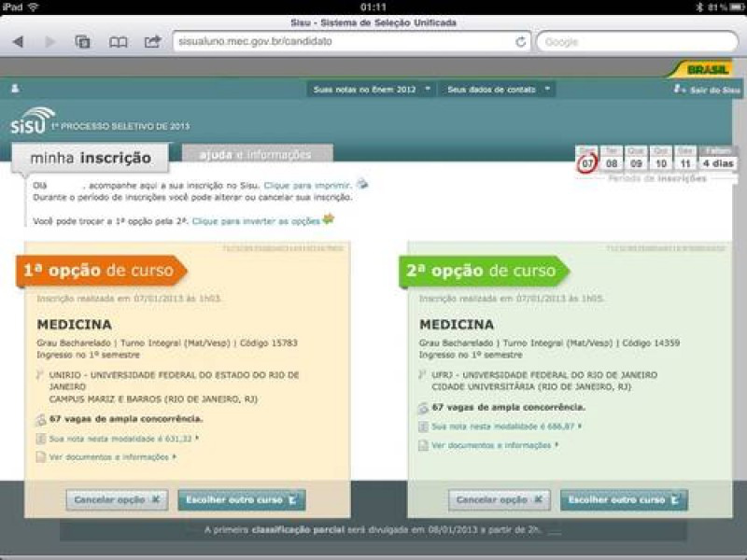
Task: Select day 07 in enrollment calendar
Action: [587, 163]
